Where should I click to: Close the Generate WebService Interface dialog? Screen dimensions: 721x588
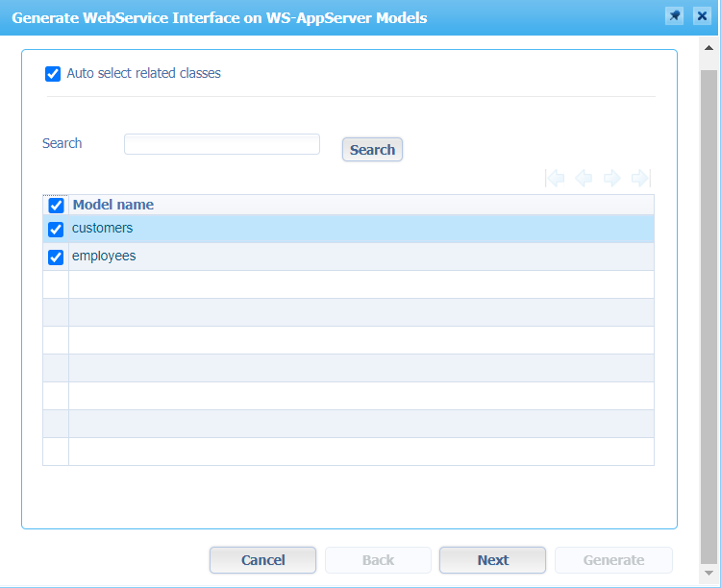pos(702,17)
